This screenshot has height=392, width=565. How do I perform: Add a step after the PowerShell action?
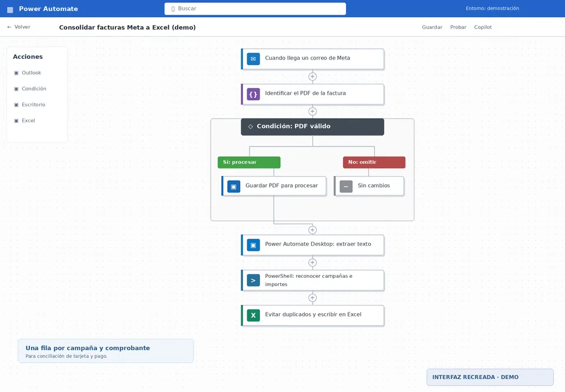[313, 298]
